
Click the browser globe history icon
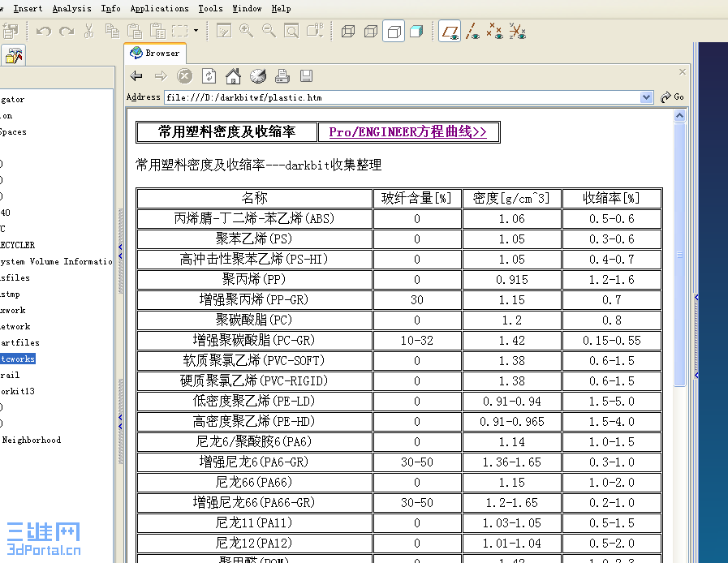(257, 75)
